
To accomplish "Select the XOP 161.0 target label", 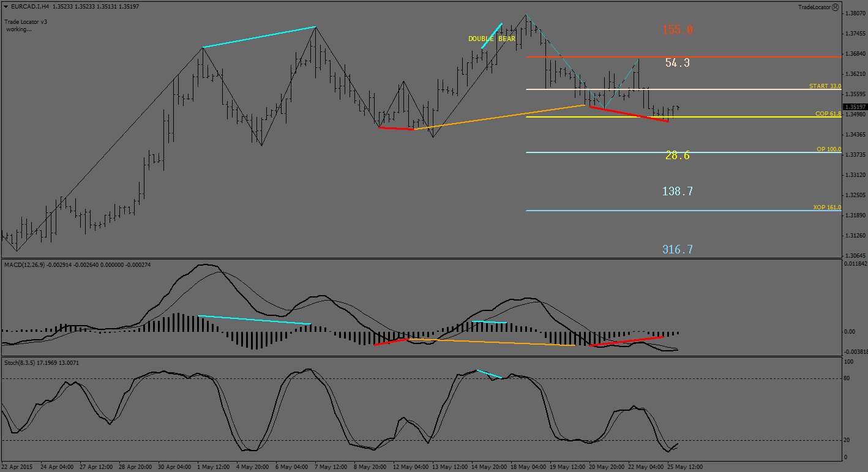I will pos(827,208).
